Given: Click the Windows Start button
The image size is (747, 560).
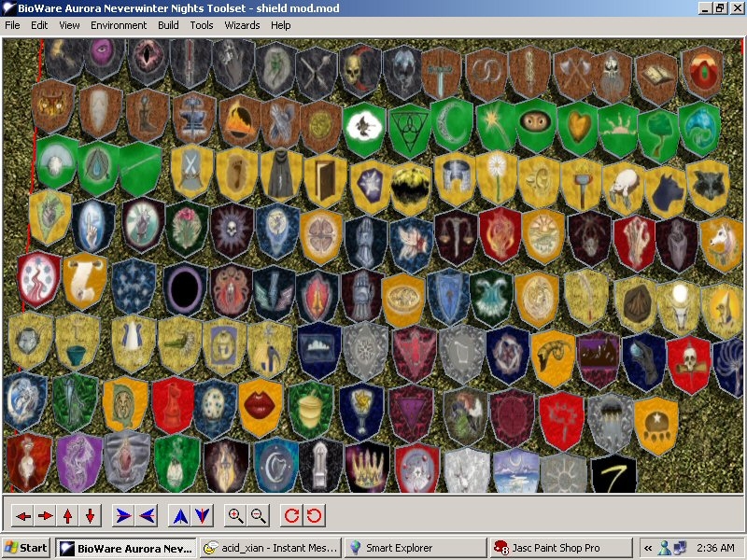Looking at the screenshot, I should pyautogui.click(x=26, y=548).
